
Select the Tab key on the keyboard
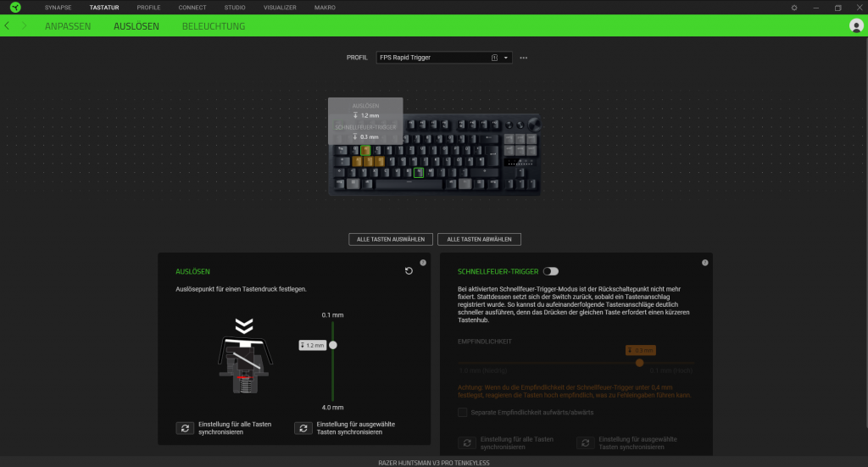(x=341, y=150)
